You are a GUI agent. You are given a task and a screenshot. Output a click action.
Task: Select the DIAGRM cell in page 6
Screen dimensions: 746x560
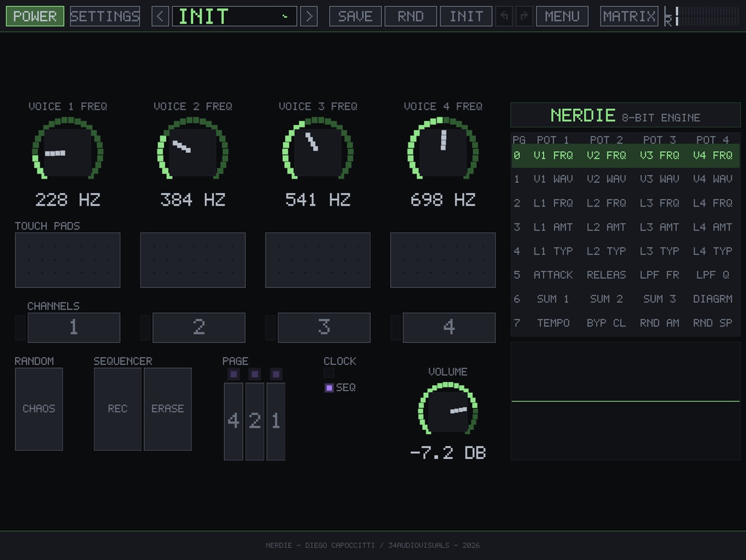pyautogui.click(x=712, y=299)
